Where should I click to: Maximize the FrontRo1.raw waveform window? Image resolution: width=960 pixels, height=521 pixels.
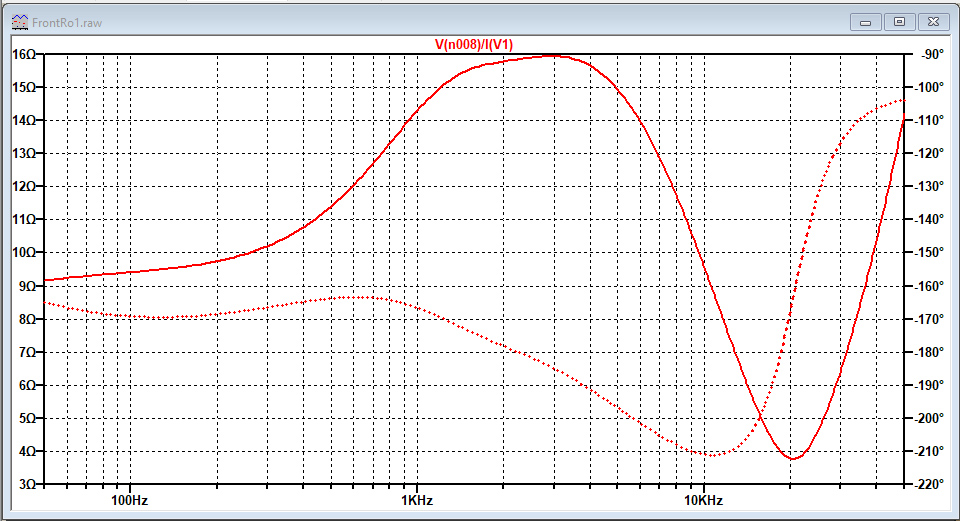[899, 22]
